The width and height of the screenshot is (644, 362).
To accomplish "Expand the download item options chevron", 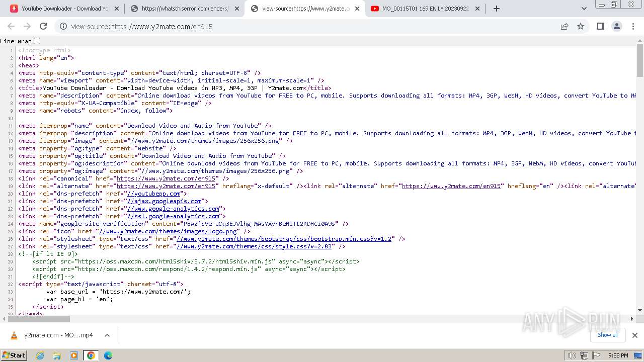I will 107,335.
